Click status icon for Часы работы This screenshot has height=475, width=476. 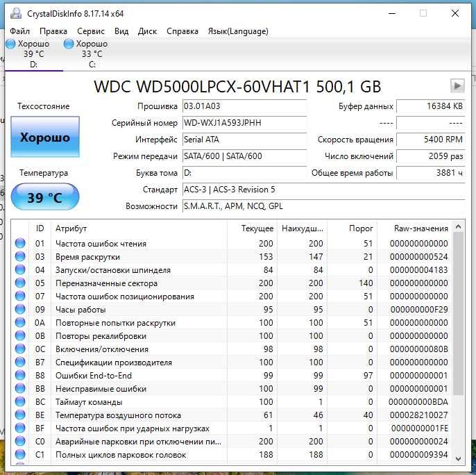click(x=20, y=309)
